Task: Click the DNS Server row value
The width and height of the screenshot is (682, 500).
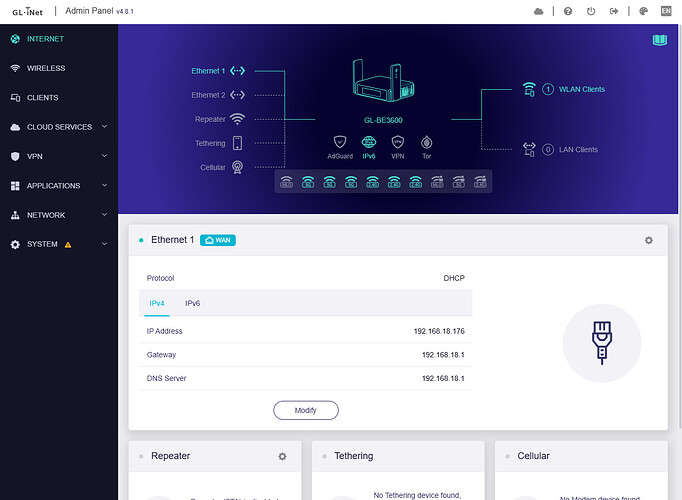Action: pos(443,378)
